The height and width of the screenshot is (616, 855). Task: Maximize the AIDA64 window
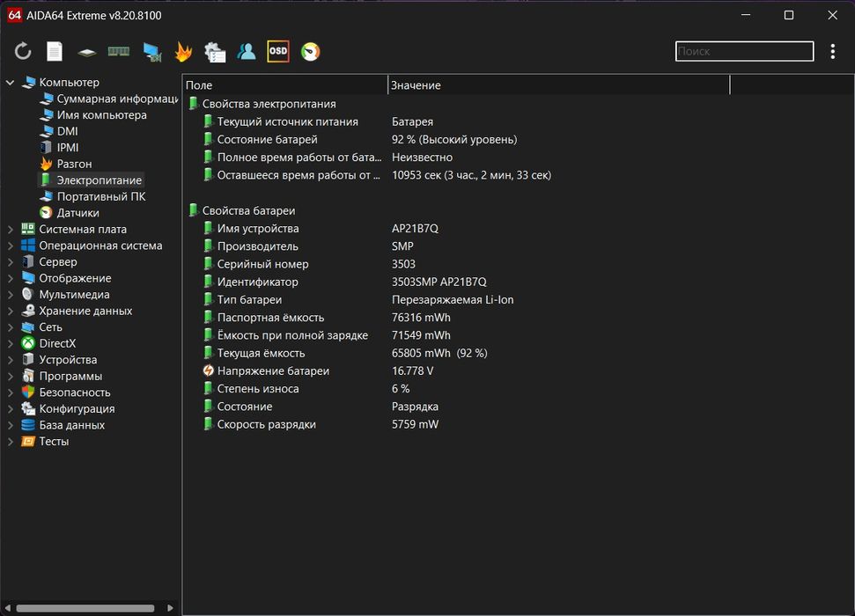click(x=788, y=15)
